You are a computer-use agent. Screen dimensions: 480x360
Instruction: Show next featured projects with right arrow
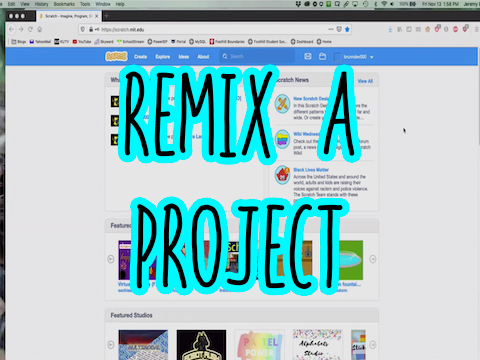coord(373,259)
